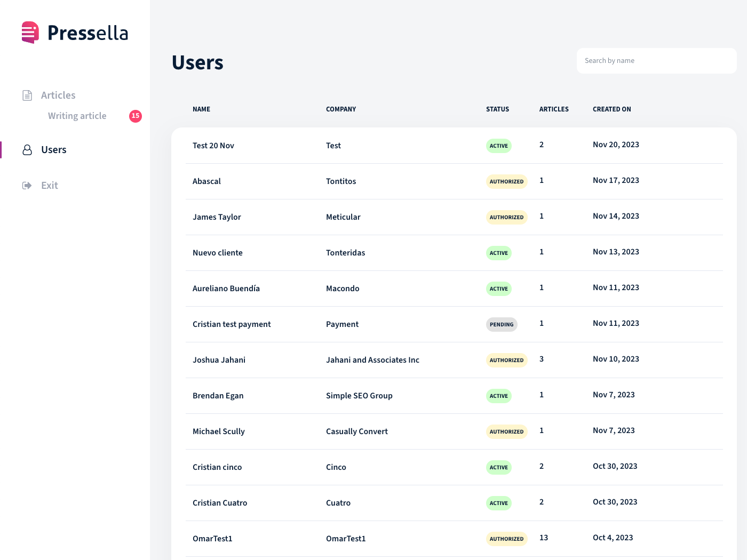The height and width of the screenshot is (560, 747).
Task: Select the OmarTest1 user name
Action: pos(212,539)
